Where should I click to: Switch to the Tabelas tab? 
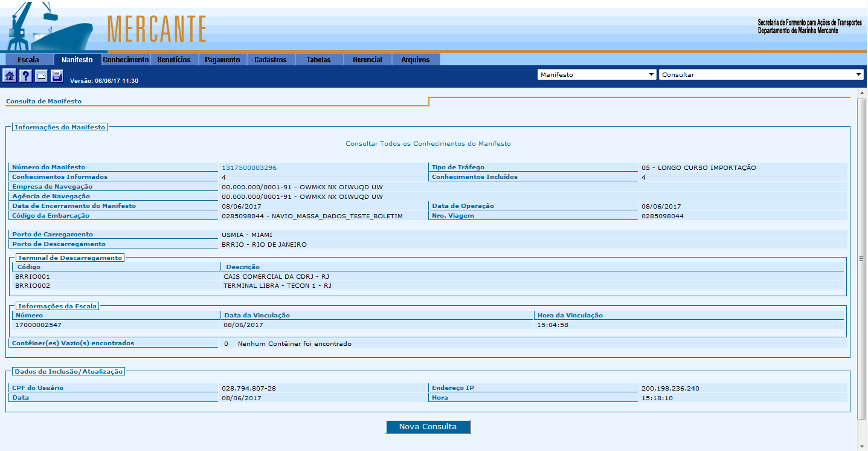click(319, 60)
